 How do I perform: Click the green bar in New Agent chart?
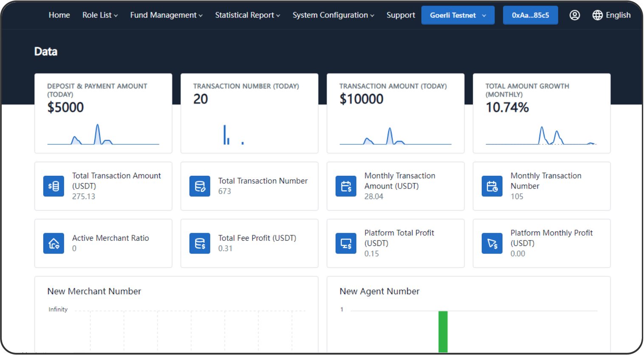443,331
